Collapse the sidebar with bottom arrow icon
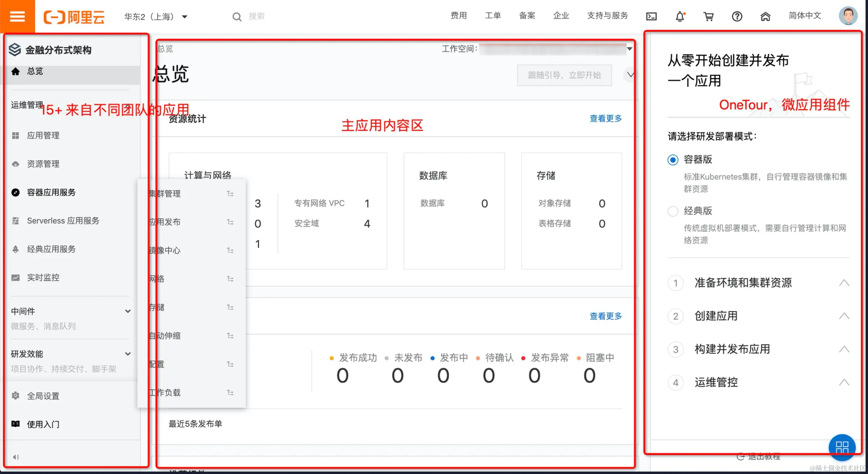 tap(15, 457)
